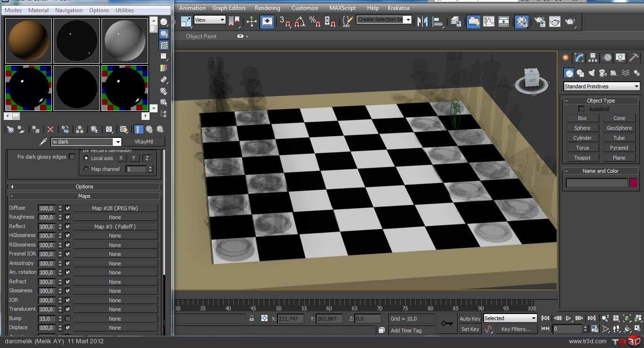
Task: Toggle the Angle Snap icon
Action: click(300, 21)
